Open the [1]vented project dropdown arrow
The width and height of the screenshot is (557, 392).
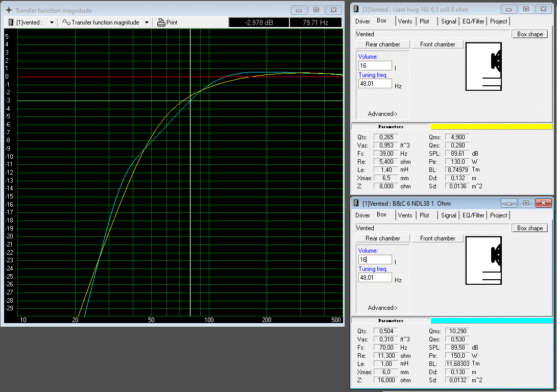coord(52,22)
